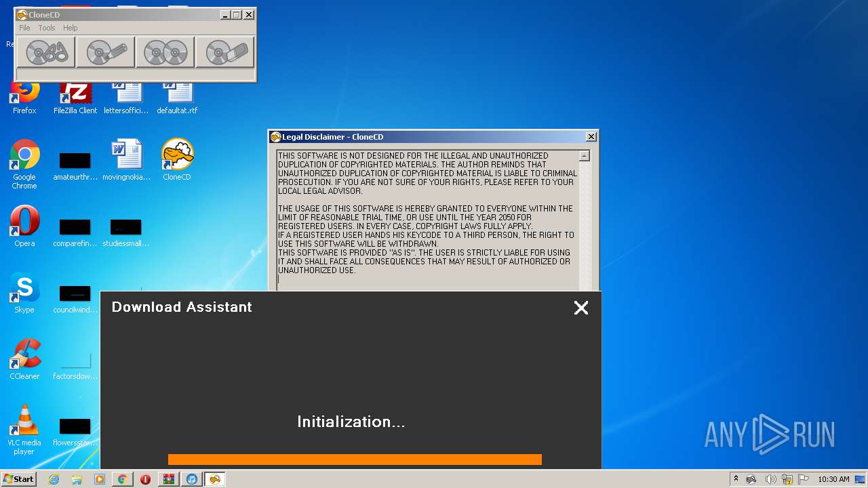868x488 pixels.
Task: Click the Initialization... status text
Action: click(x=351, y=422)
